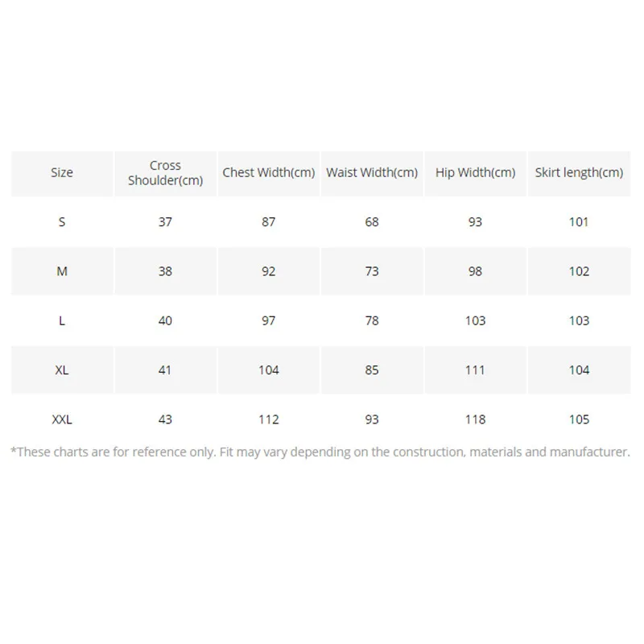
Task: Click the Size column header
Action: [62, 172]
